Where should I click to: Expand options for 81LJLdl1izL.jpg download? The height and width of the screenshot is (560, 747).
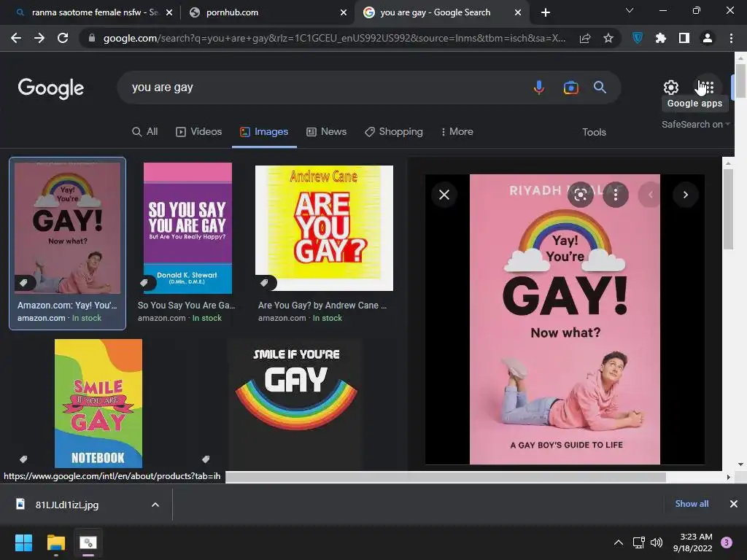click(155, 505)
